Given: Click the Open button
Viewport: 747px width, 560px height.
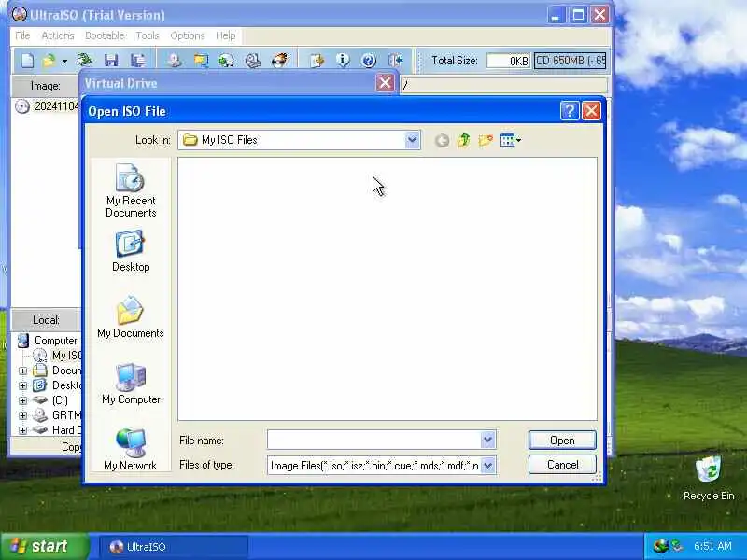Looking at the screenshot, I should tap(562, 441).
